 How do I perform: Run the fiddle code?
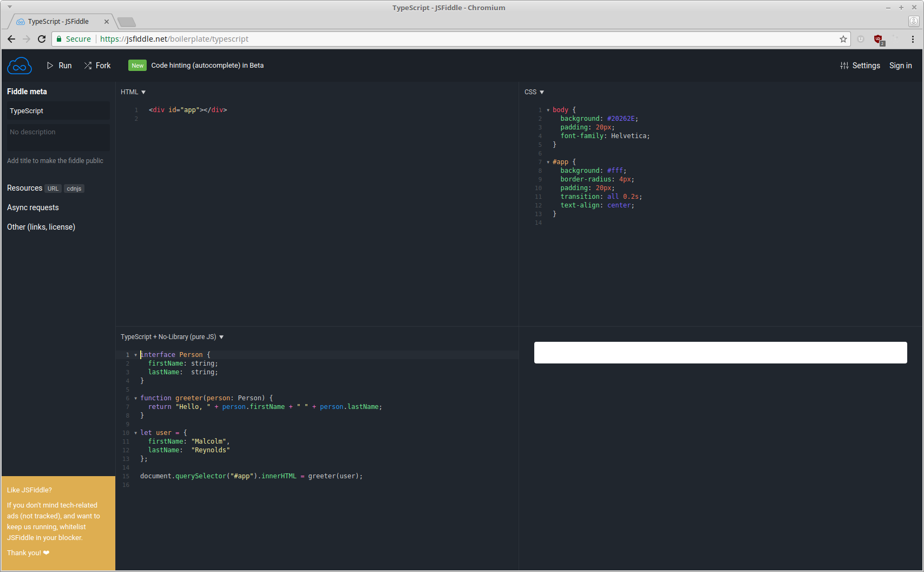pyautogui.click(x=59, y=66)
